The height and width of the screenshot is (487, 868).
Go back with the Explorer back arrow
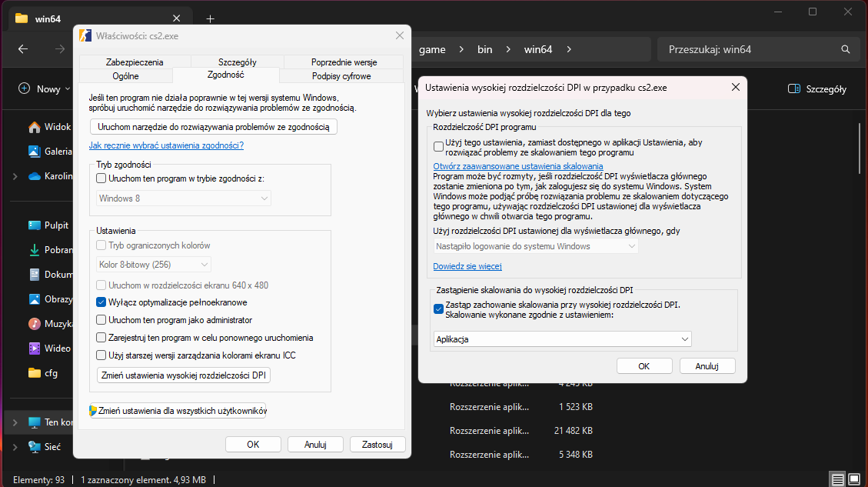(23, 49)
